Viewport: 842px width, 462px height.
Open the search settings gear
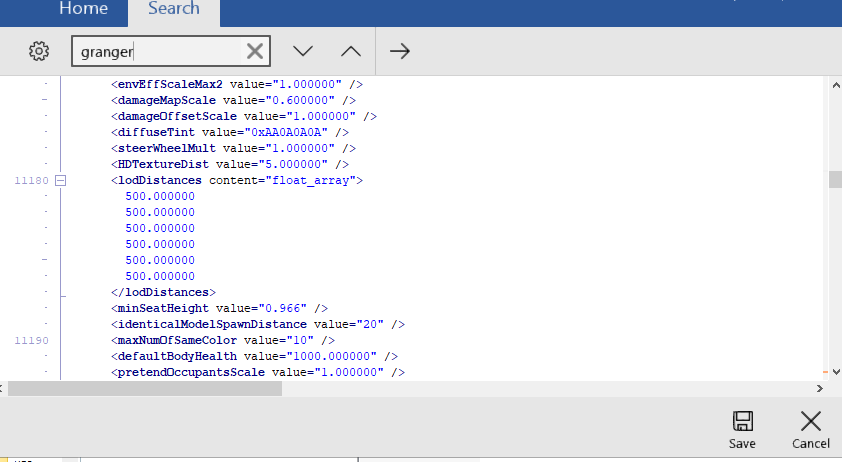(39, 51)
